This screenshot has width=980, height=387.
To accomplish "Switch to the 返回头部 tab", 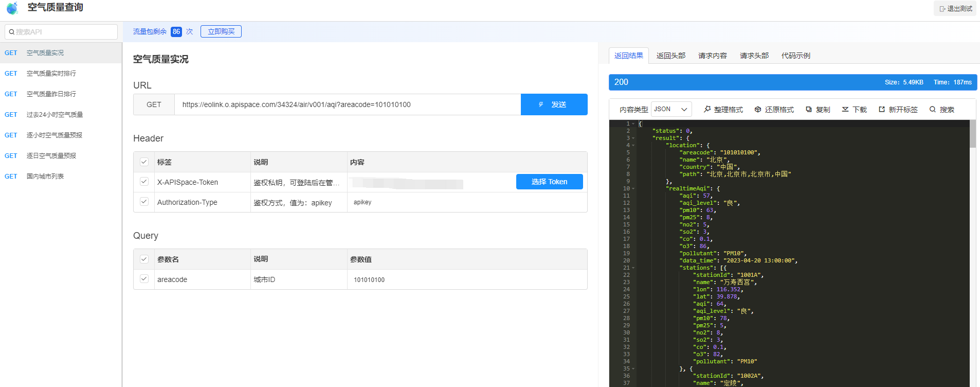I will (x=670, y=56).
